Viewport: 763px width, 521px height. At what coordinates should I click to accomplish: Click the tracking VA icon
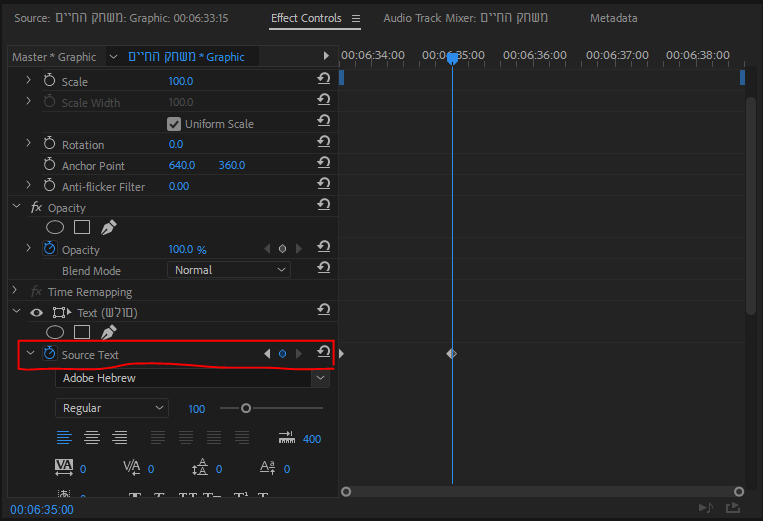point(64,467)
